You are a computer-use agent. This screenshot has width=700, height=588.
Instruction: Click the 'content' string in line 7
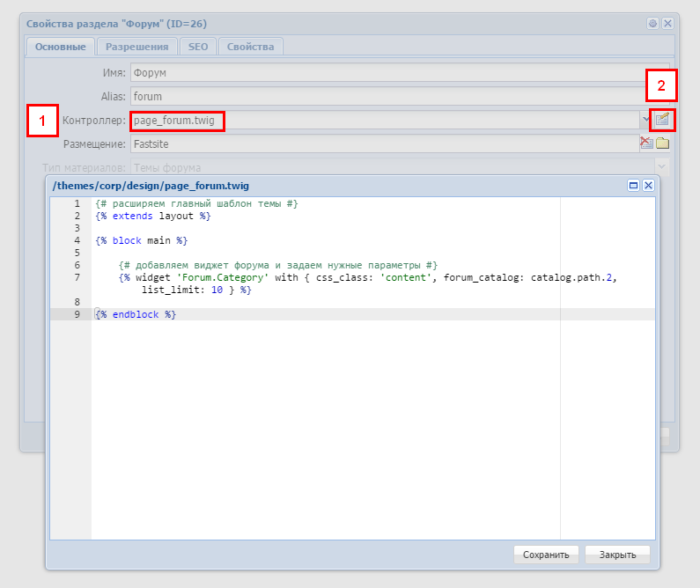point(406,277)
